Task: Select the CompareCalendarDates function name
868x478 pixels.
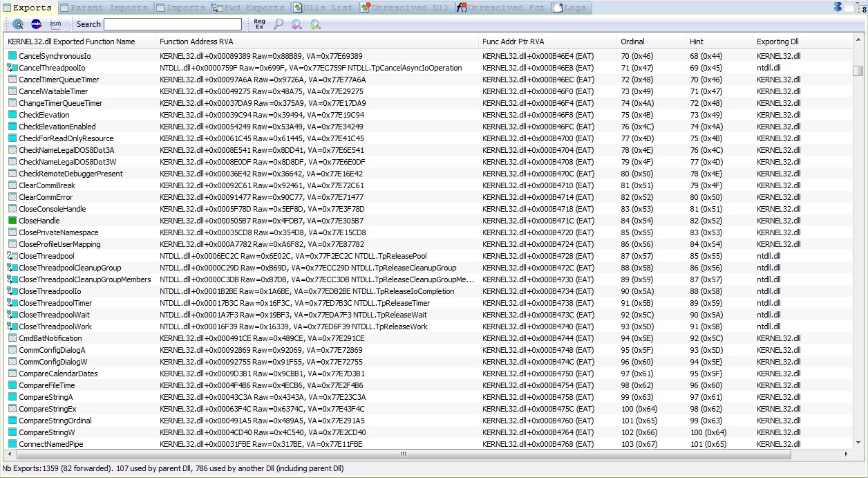Action: click(58, 374)
